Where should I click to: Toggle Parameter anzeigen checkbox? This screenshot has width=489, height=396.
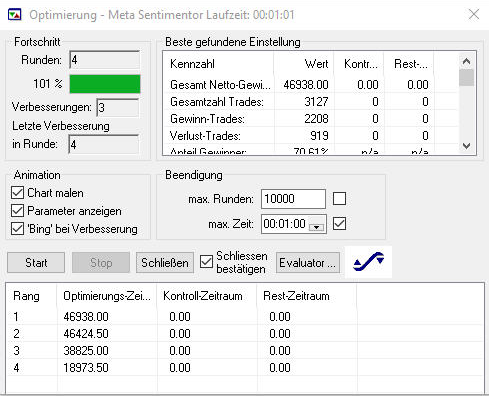coord(17,211)
